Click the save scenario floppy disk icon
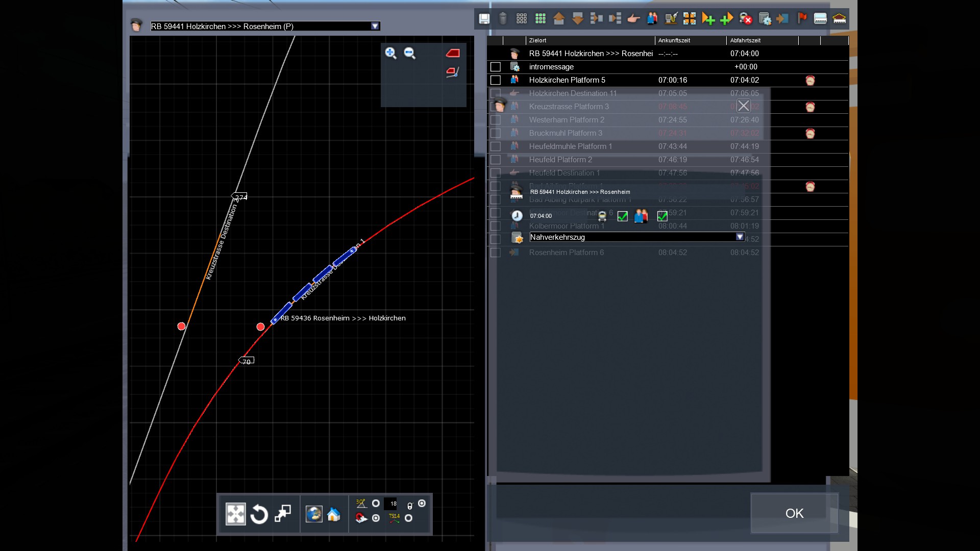The width and height of the screenshot is (980, 551). 484,19
